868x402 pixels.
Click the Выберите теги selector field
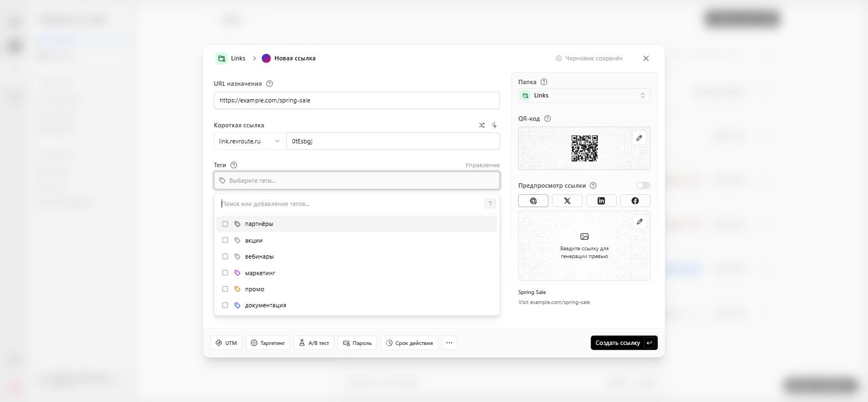coord(357,181)
